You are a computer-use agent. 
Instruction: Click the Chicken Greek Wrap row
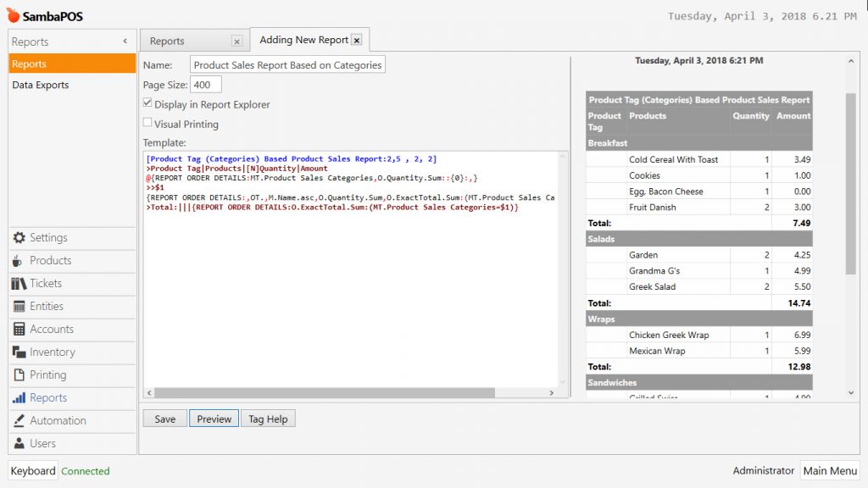tap(699, 335)
